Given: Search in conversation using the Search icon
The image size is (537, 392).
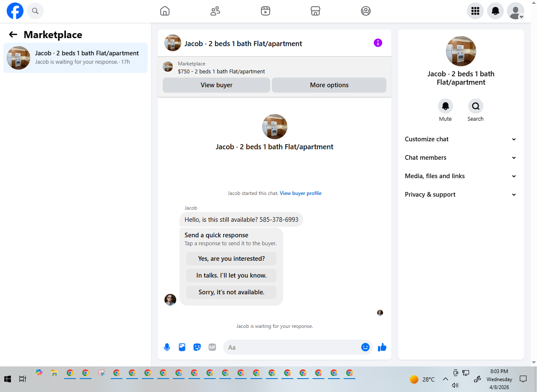Looking at the screenshot, I should pyautogui.click(x=476, y=106).
